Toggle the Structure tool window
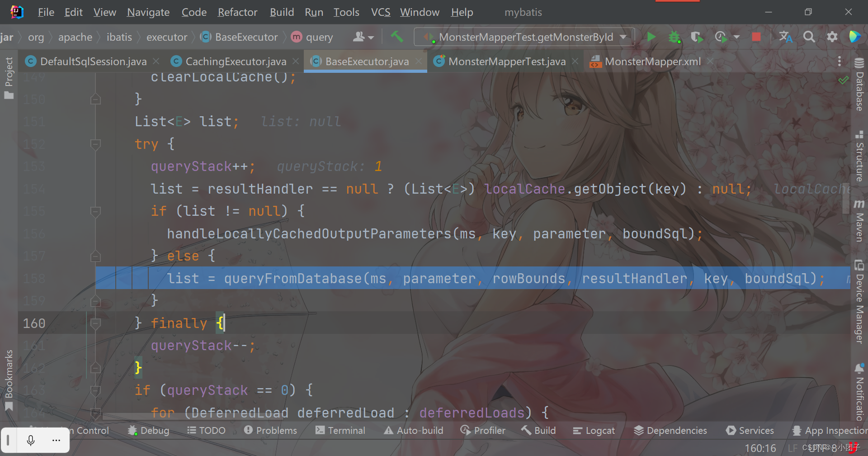The width and height of the screenshot is (868, 456). pos(859,156)
